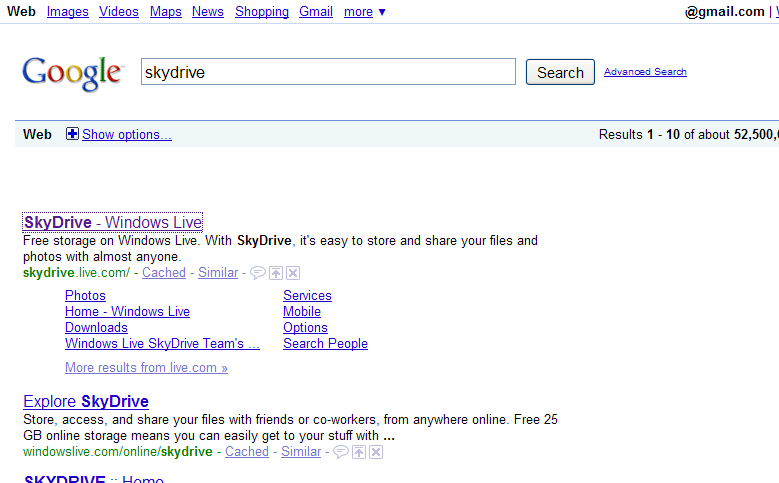Click the 'more' link in the top bar
The width and height of the screenshot is (779, 483).
[358, 11]
